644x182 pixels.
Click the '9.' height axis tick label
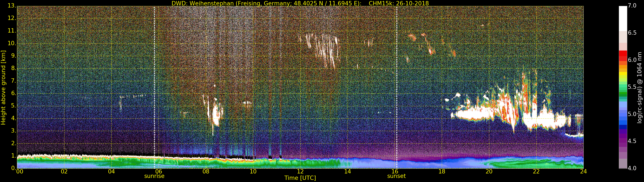14,56
